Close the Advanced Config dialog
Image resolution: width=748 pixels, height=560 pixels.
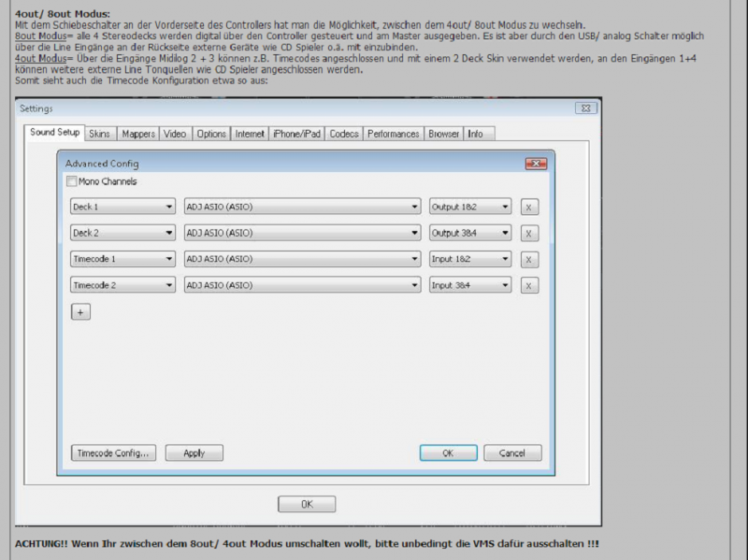point(536,164)
